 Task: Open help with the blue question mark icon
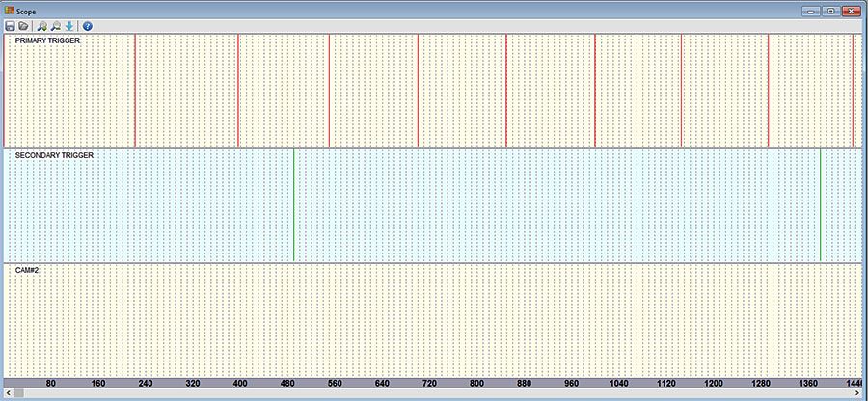(x=87, y=26)
